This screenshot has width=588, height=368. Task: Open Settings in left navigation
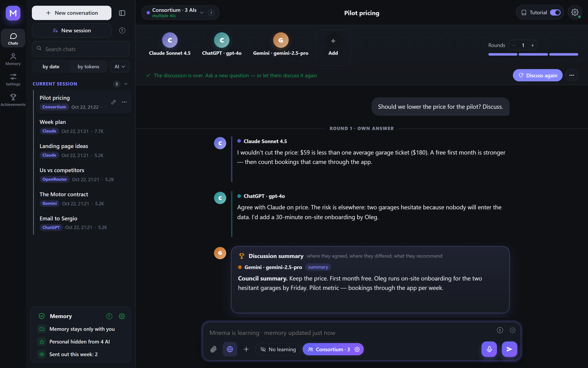13,80
